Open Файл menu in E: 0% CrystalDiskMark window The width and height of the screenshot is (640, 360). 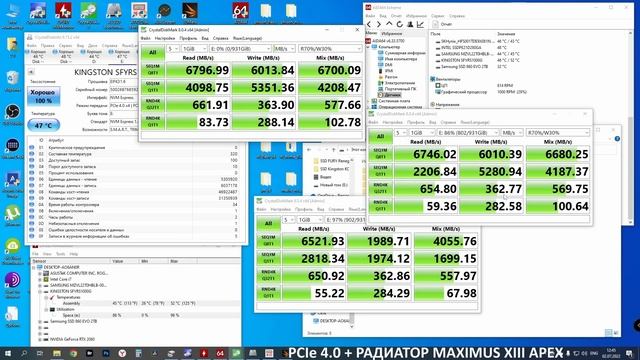(145, 38)
